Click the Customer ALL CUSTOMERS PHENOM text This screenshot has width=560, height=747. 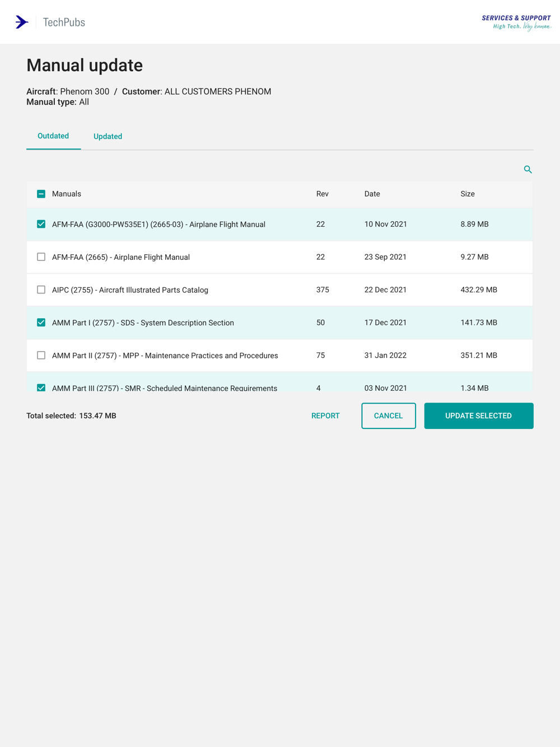[197, 91]
